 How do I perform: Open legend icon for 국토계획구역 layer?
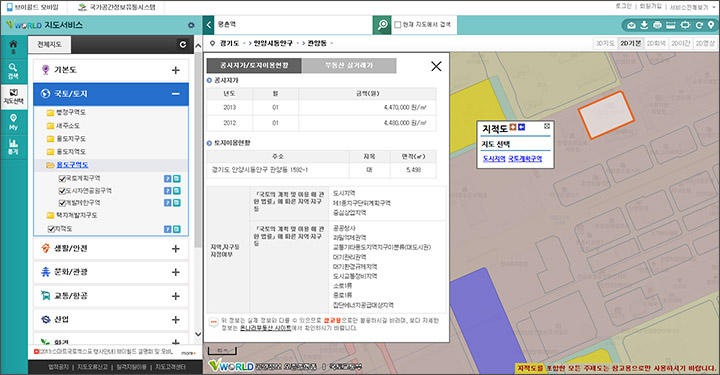[176, 179]
